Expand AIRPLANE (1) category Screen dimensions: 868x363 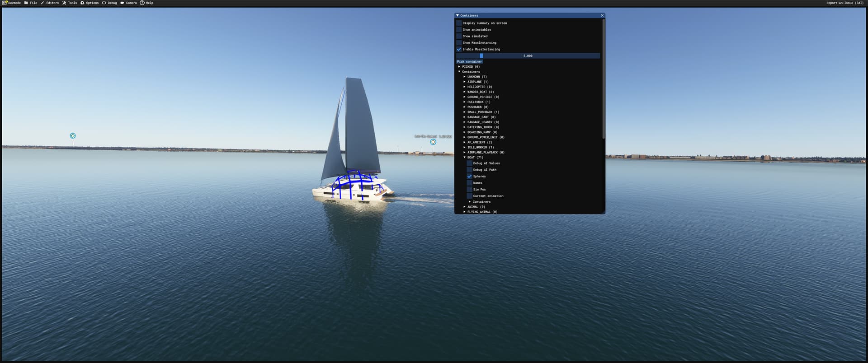[x=464, y=82]
